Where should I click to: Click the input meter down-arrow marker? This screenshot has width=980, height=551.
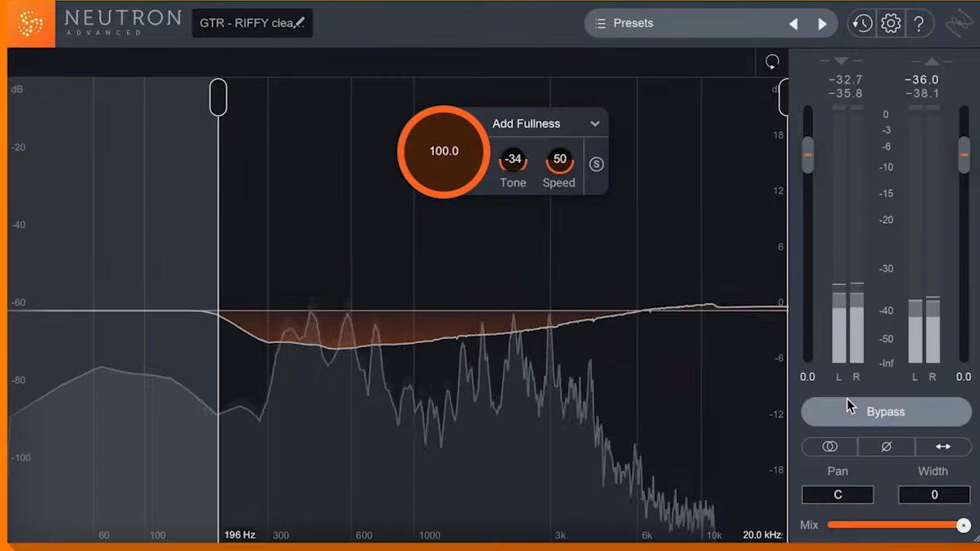842,61
